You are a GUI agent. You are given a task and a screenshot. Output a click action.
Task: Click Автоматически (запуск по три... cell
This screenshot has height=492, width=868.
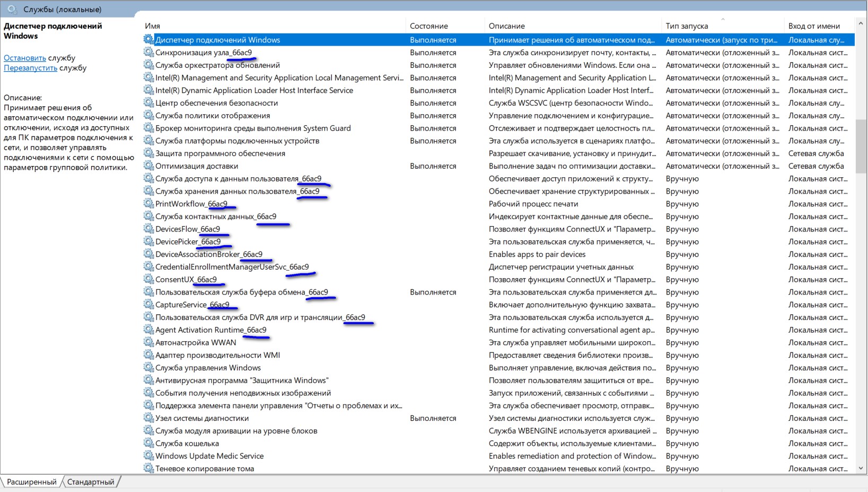tap(722, 40)
